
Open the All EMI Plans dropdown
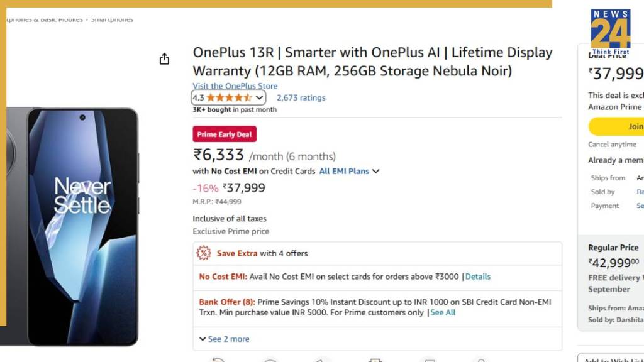coord(349,171)
